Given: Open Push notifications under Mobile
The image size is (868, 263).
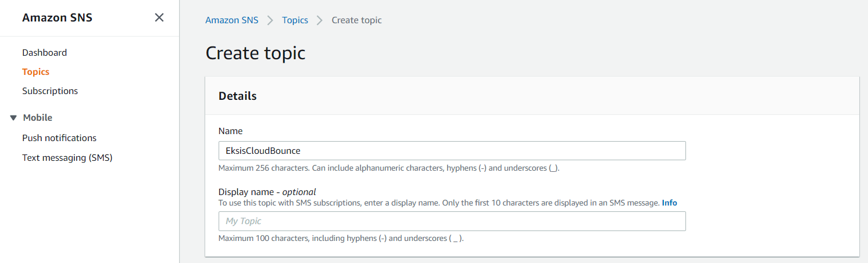Looking at the screenshot, I should click(59, 138).
